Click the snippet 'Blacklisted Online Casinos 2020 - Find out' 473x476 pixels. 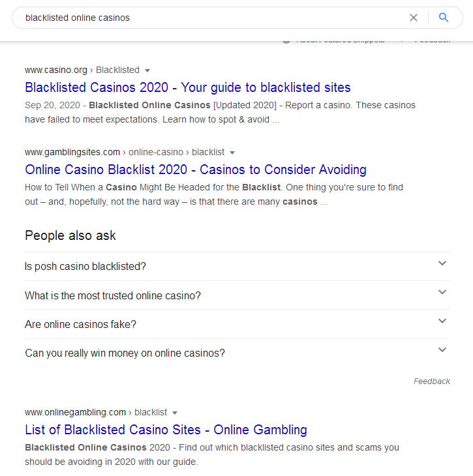(x=212, y=454)
